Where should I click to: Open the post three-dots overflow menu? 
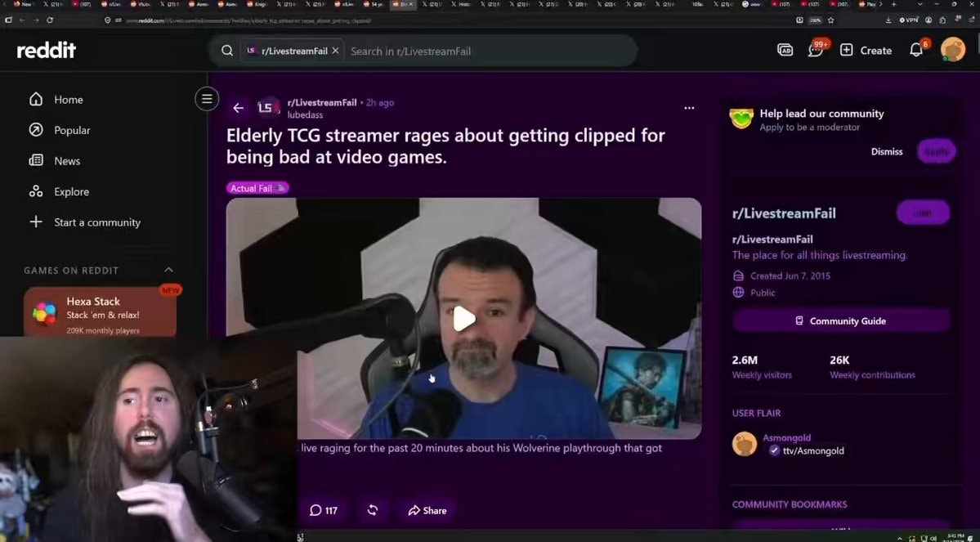pyautogui.click(x=689, y=108)
